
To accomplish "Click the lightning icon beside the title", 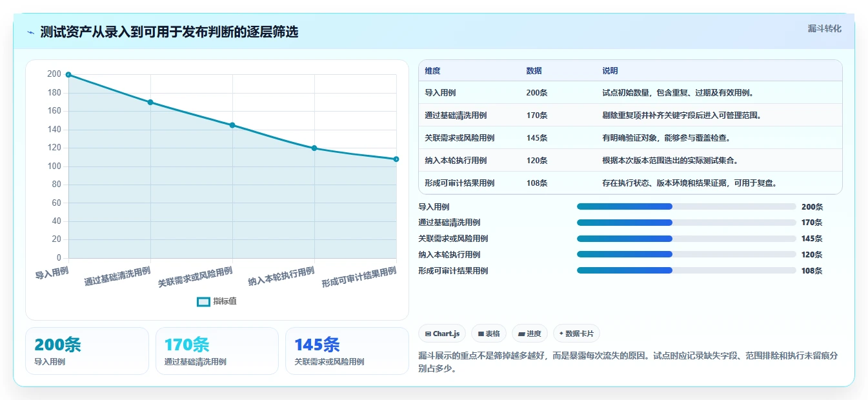I will [30, 32].
